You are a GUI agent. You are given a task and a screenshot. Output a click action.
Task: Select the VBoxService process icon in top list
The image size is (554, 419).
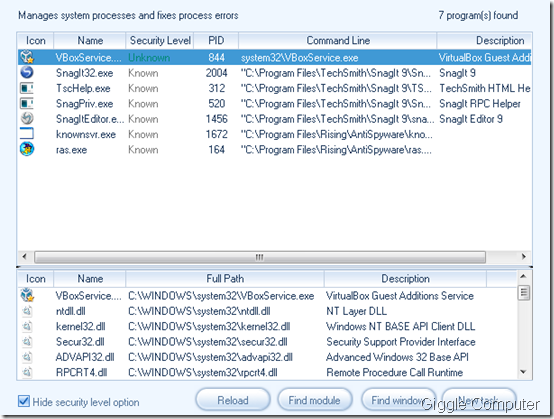(x=27, y=57)
